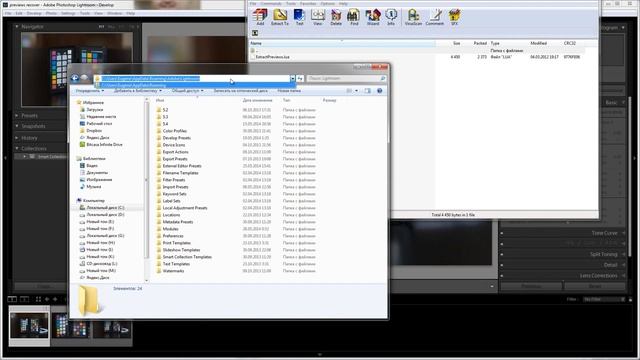
Task: Open the Photo menu in Lightroom
Action: point(51,13)
